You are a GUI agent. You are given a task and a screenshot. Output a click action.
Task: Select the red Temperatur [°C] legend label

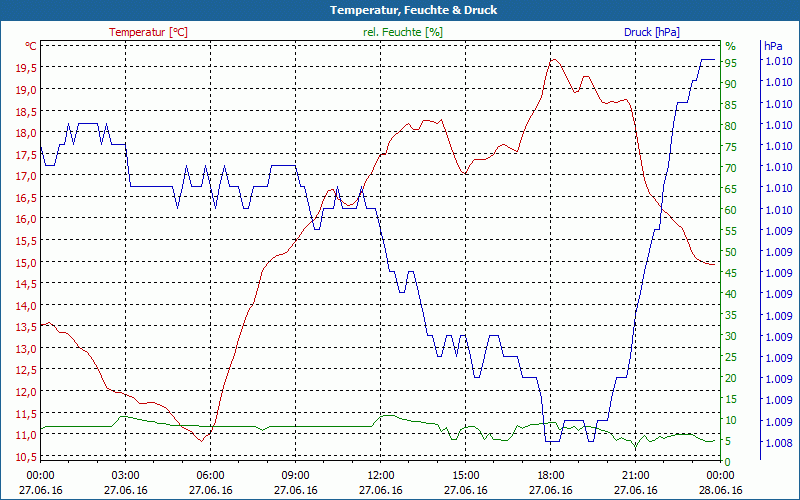click(148, 32)
